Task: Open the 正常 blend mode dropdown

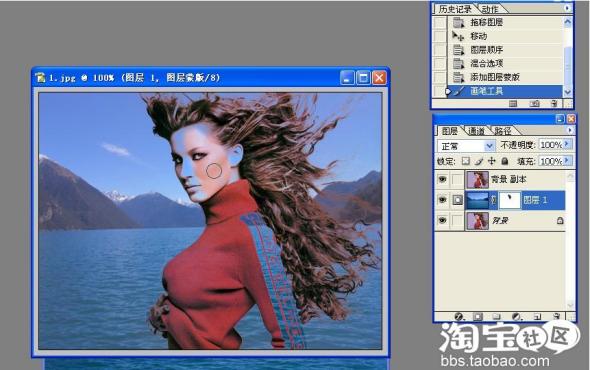Action: (x=466, y=145)
